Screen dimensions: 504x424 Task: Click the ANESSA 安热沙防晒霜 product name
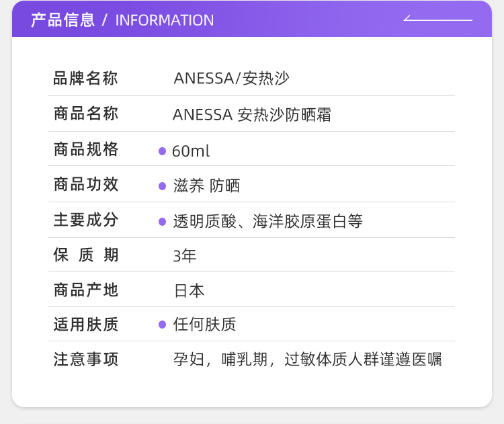coord(252,115)
